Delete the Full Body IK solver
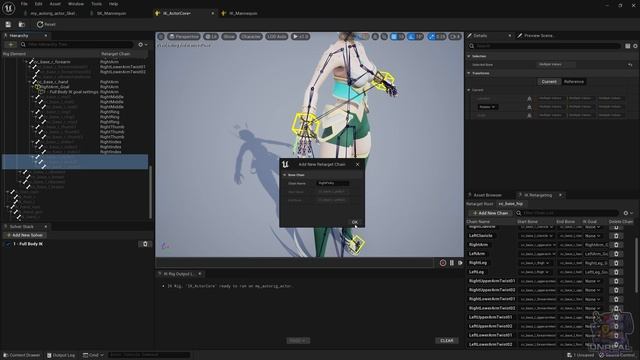 click(x=145, y=244)
